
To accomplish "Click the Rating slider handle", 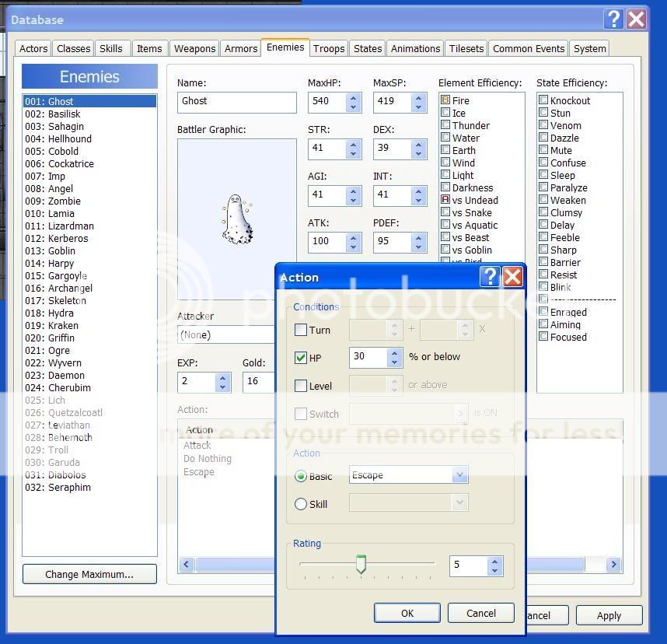I will point(361,564).
